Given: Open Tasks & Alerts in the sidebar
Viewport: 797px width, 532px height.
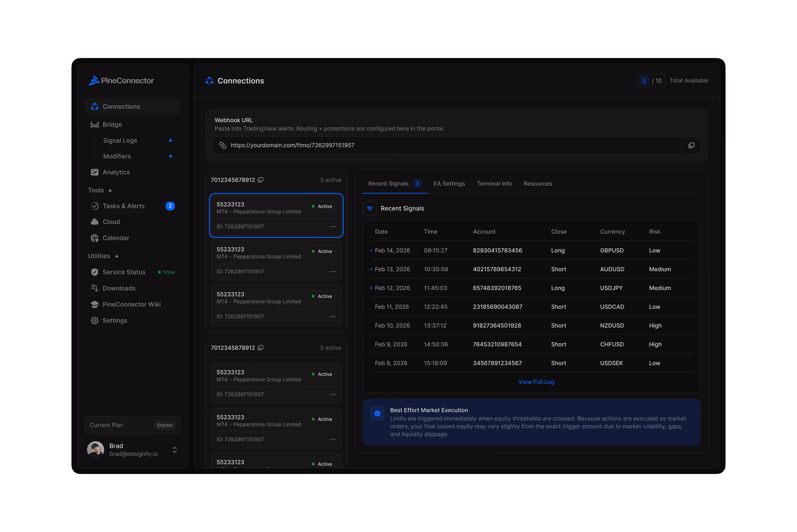Looking at the screenshot, I should (x=132, y=206).
